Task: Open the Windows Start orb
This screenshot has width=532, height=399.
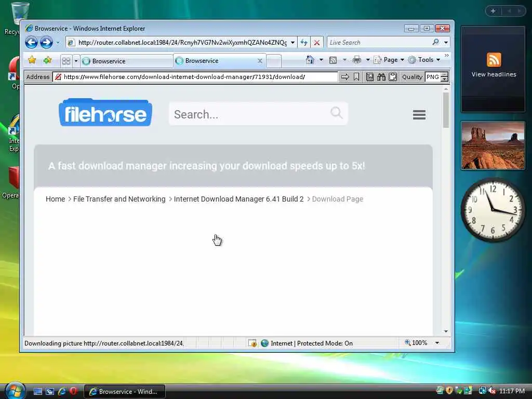Action: point(15,390)
